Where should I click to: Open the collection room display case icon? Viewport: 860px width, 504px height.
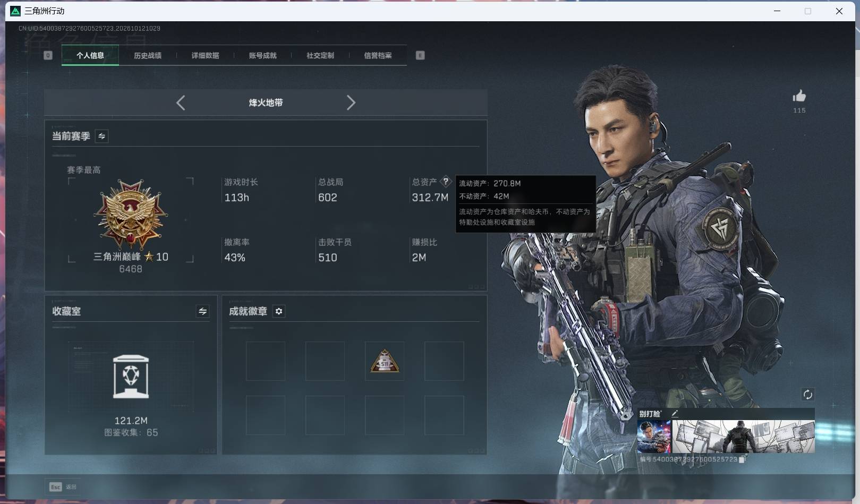tap(131, 377)
